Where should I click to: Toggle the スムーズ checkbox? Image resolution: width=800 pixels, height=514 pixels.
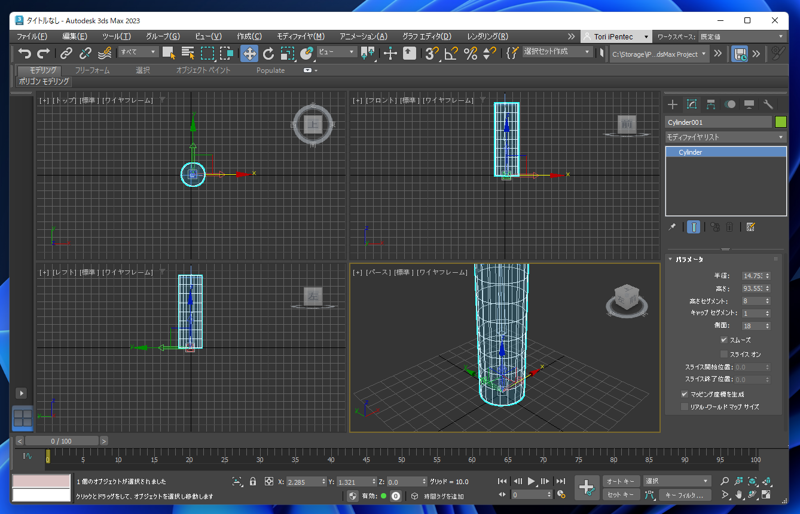coord(724,339)
